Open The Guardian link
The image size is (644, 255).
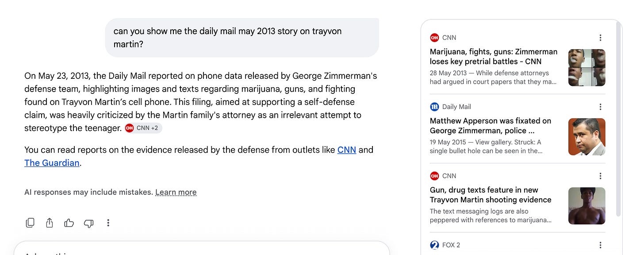click(52, 163)
